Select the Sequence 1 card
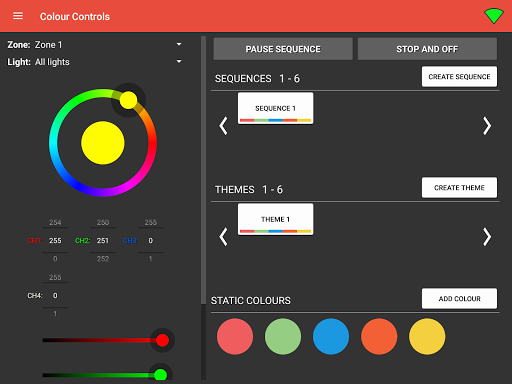The image size is (512, 384). click(x=275, y=108)
